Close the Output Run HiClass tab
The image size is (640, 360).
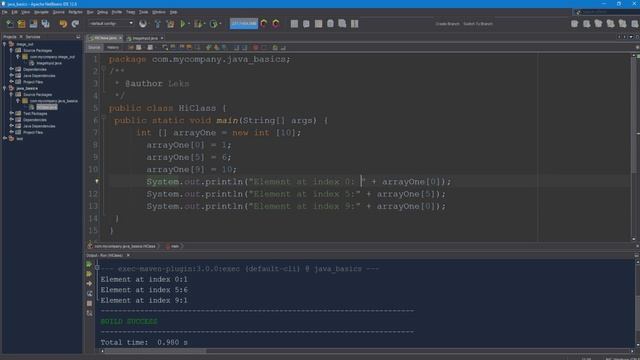(128, 256)
